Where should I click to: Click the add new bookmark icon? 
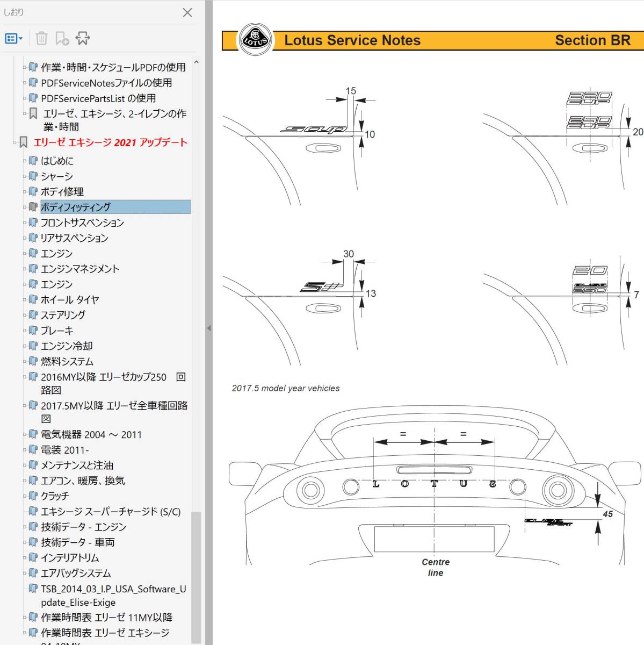coord(62,38)
